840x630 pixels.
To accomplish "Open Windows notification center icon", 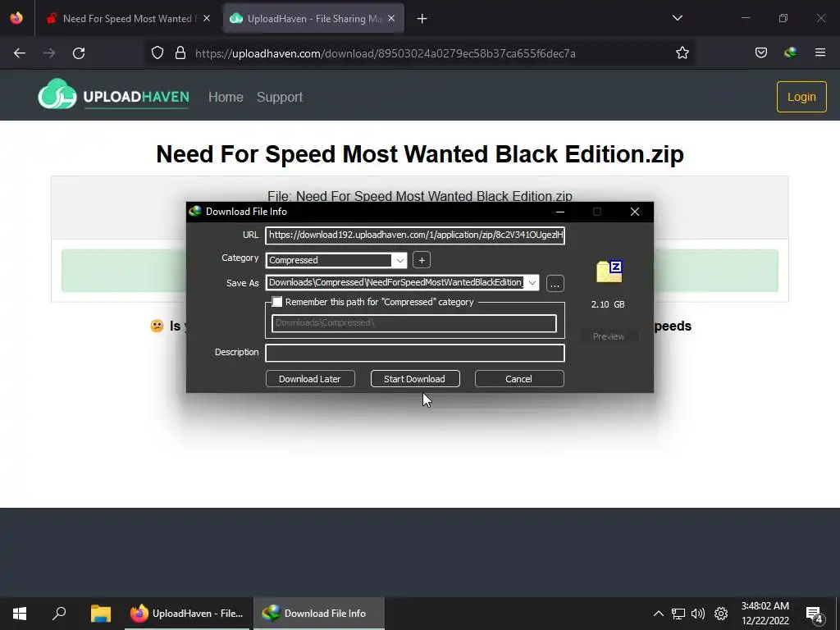I will (x=815, y=614).
